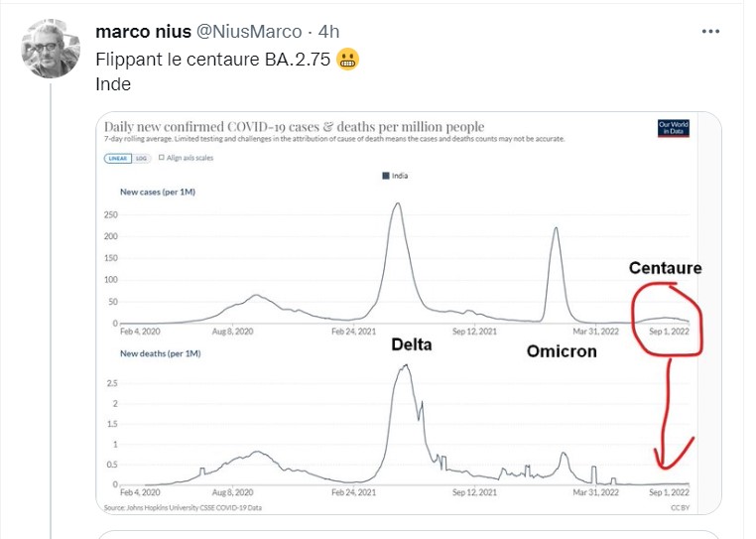Viewport: 756px width, 539px height.
Task: Select the LINEAR scale toggle
Action: (116, 158)
